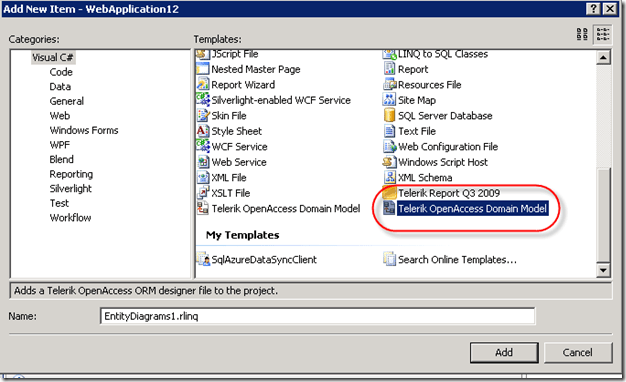Click the "Report Wizard" template label
Image resolution: width=626 pixels, height=382 pixels.
pyautogui.click(x=243, y=85)
